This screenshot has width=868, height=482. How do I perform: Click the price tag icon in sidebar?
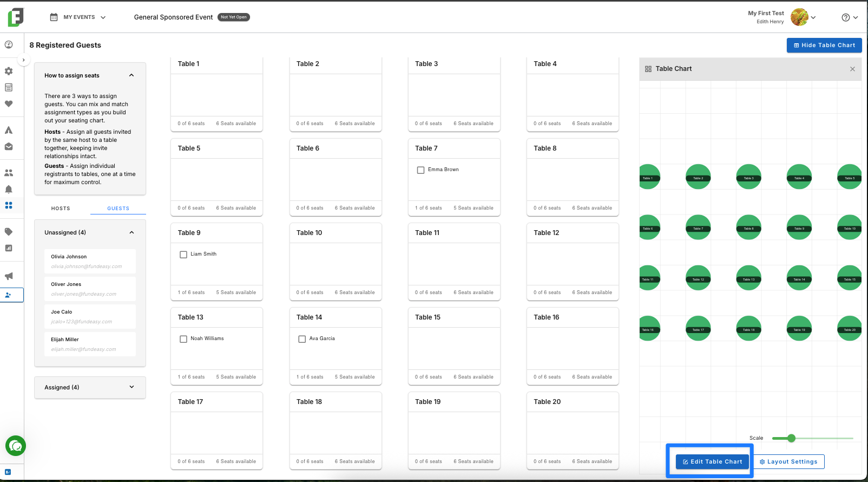(9, 232)
